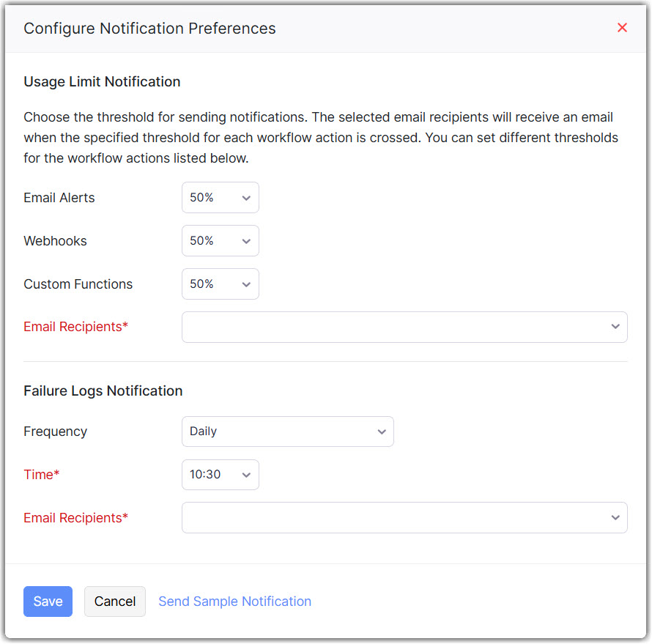The height and width of the screenshot is (644, 652).
Task: Open the Frequency dropdown showing Daily
Action: pos(287,432)
